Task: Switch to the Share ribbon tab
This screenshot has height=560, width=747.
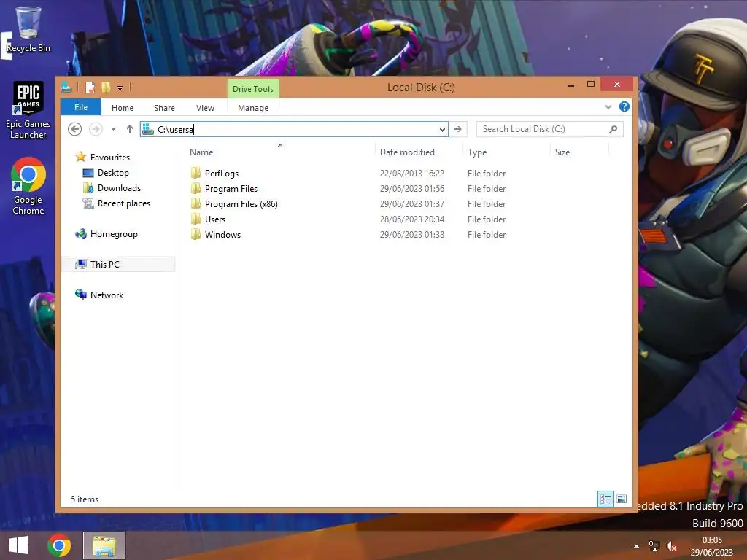Action: 164,108
